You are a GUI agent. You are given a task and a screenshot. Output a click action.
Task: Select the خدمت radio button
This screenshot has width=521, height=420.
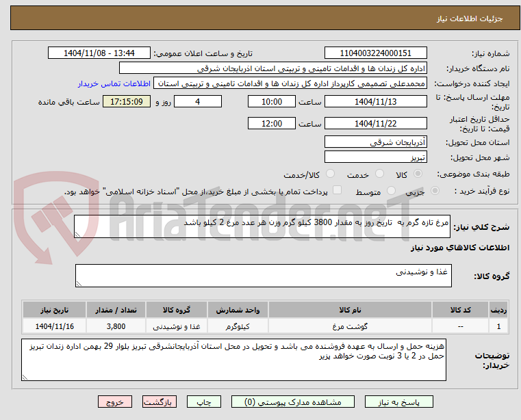[379, 174]
